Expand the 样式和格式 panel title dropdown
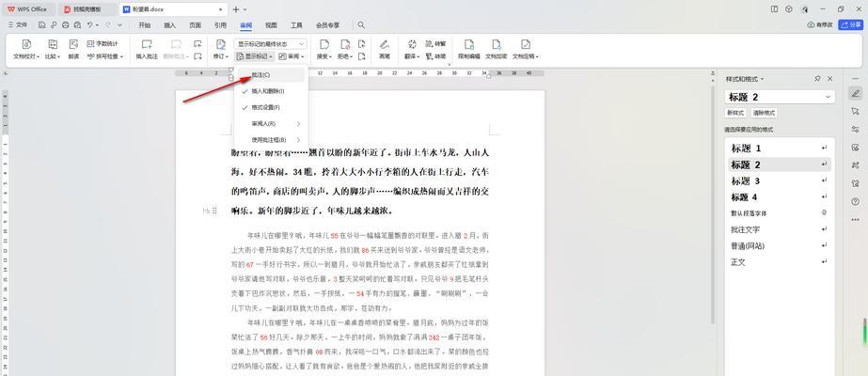 (x=762, y=79)
